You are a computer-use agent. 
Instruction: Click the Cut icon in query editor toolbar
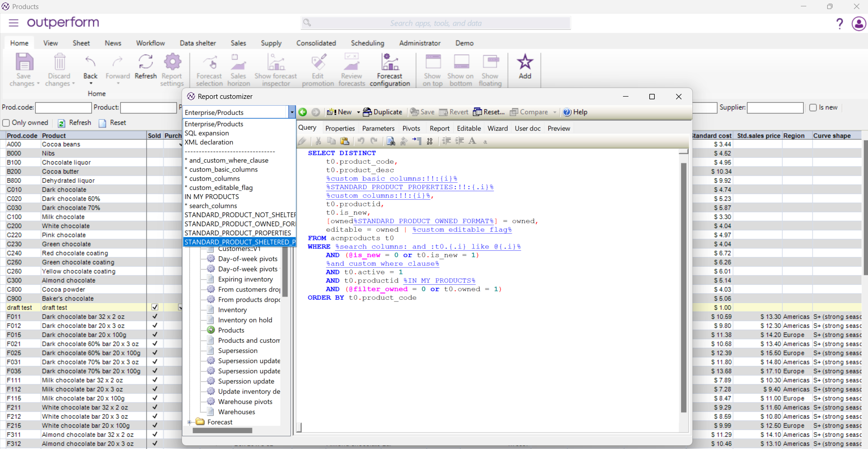pyautogui.click(x=319, y=141)
